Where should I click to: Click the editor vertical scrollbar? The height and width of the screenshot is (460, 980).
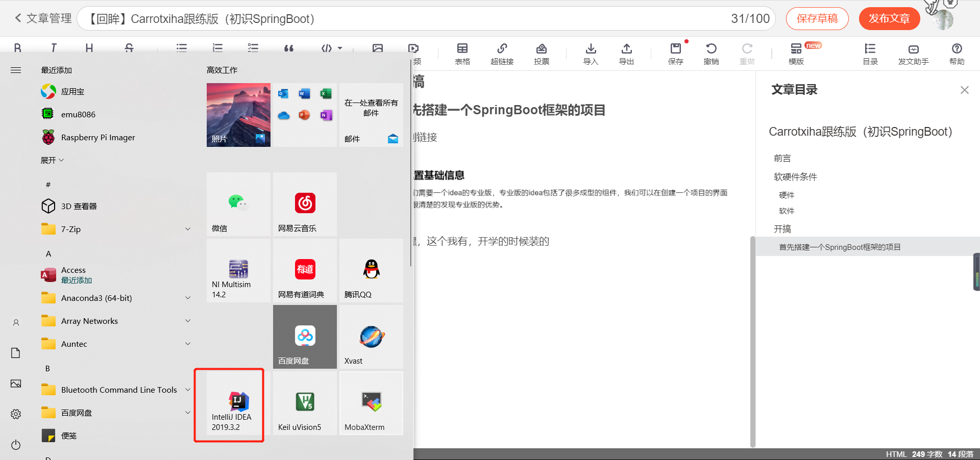point(753,342)
